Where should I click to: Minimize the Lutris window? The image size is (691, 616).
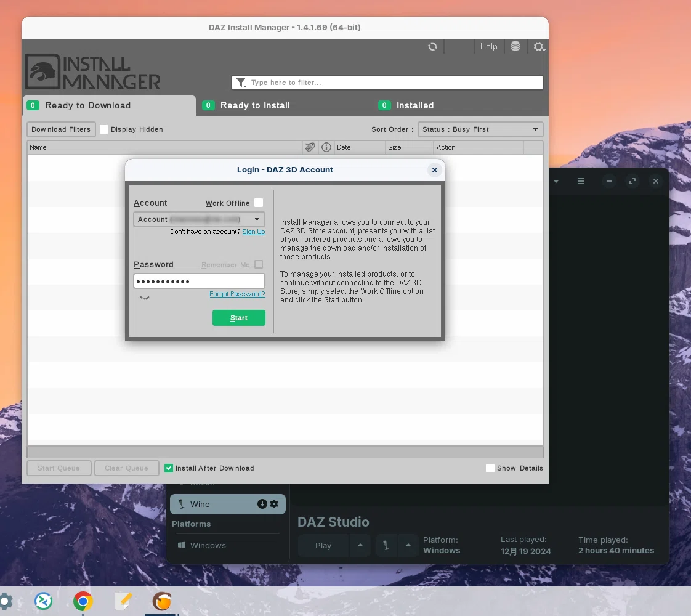(x=609, y=181)
